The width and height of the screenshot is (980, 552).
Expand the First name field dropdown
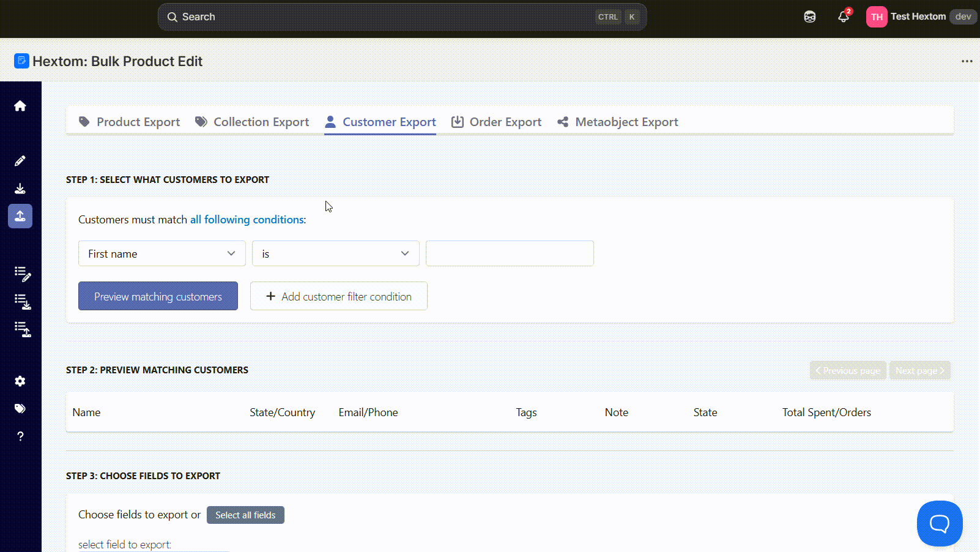click(x=162, y=253)
